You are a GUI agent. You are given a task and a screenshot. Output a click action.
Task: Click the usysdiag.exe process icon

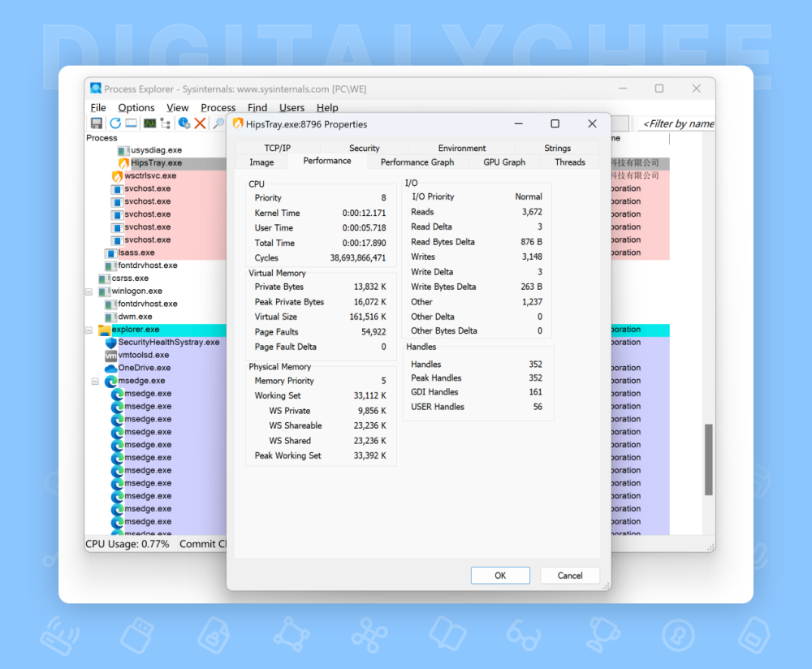(x=123, y=151)
